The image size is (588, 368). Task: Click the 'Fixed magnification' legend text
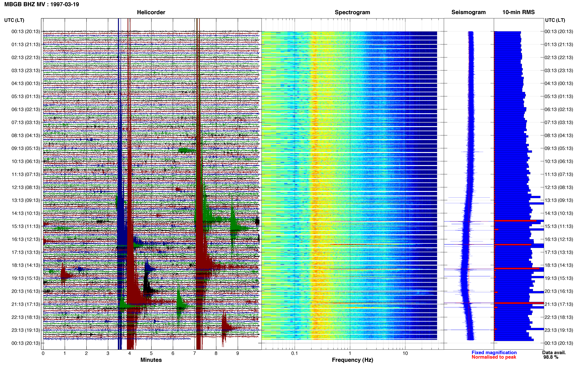[494, 352]
